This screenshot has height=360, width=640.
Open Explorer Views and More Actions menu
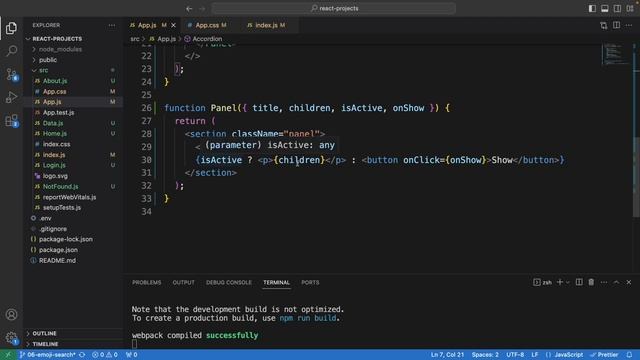click(x=111, y=25)
